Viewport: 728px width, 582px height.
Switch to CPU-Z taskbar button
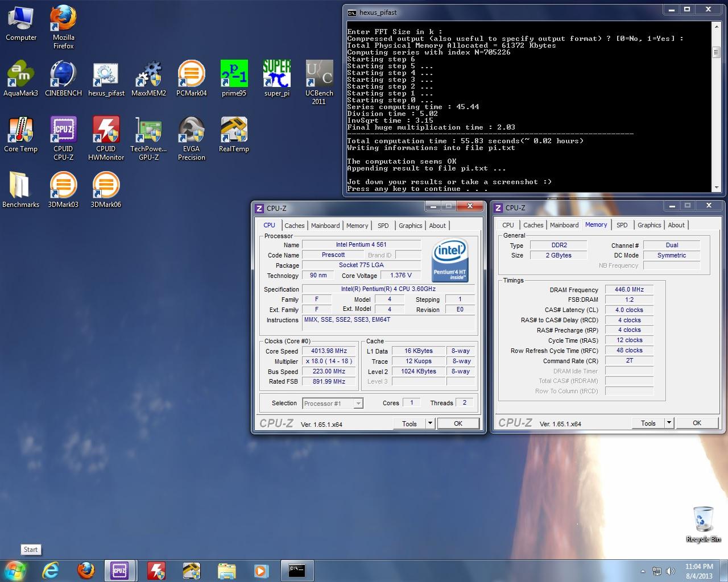pyautogui.click(x=120, y=570)
